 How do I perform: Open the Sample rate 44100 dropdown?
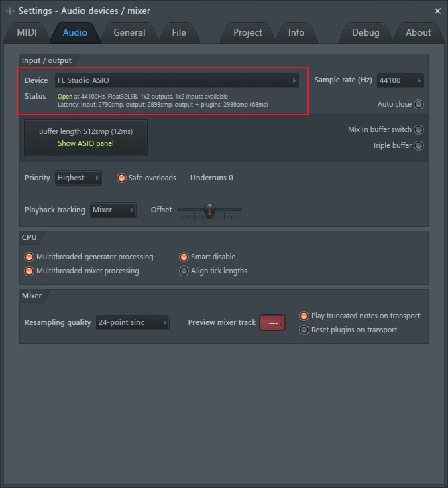(x=400, y=80)
